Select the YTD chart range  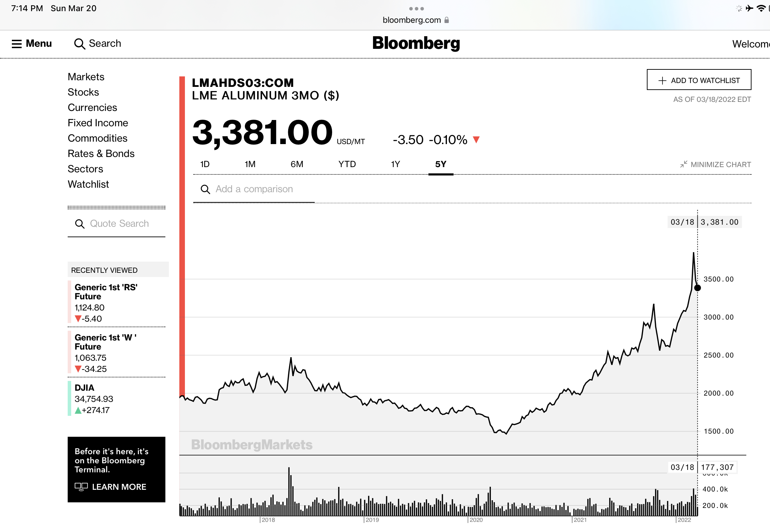click(347, 164)
